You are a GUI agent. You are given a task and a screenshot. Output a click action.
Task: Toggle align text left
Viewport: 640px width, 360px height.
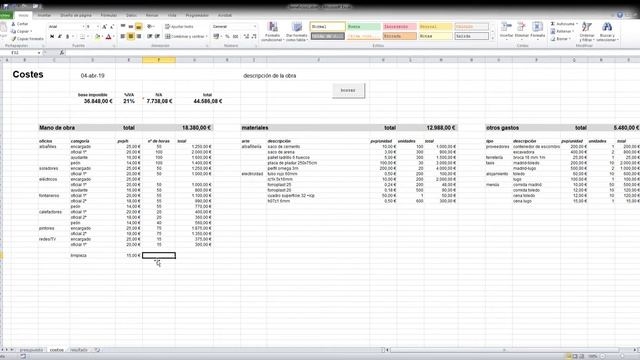click(x=123, y=36)
